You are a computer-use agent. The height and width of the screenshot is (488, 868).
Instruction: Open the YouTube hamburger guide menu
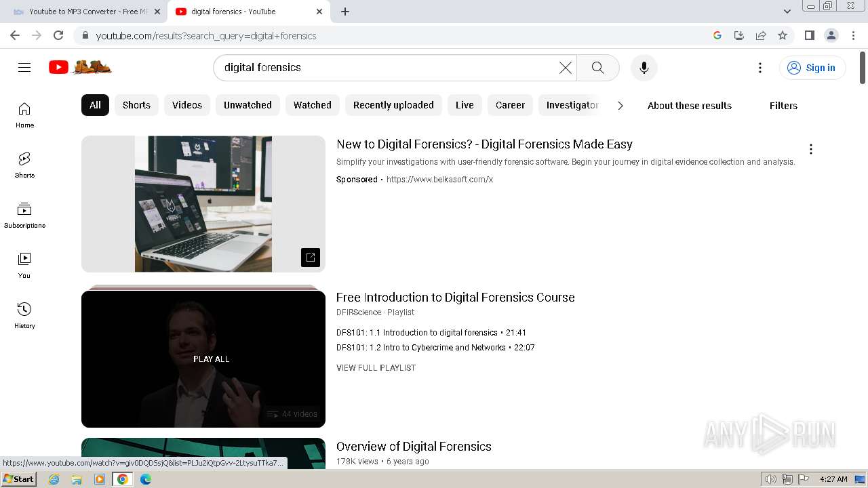tap(24, 67)
